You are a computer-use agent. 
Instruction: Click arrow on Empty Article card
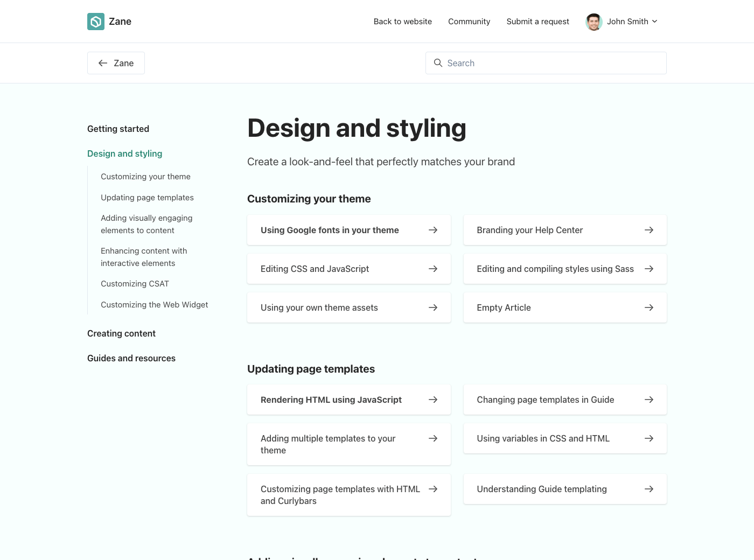(x=648, y=307)
